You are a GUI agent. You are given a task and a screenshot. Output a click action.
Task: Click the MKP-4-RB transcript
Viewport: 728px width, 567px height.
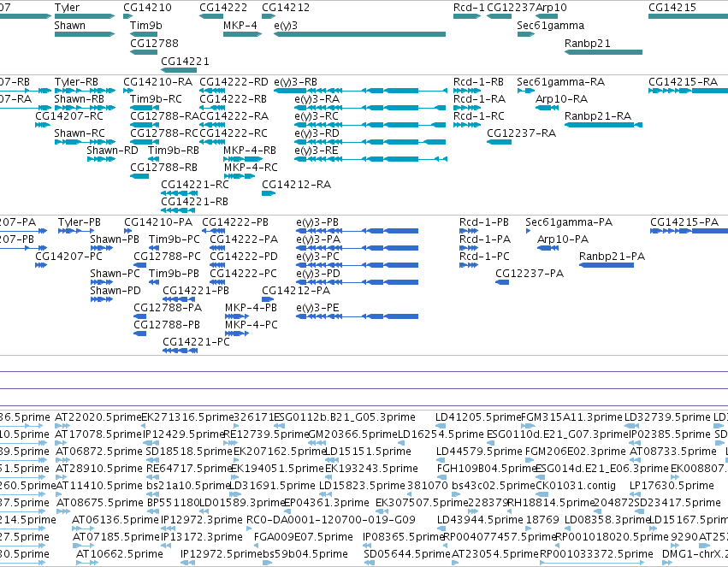243,159
